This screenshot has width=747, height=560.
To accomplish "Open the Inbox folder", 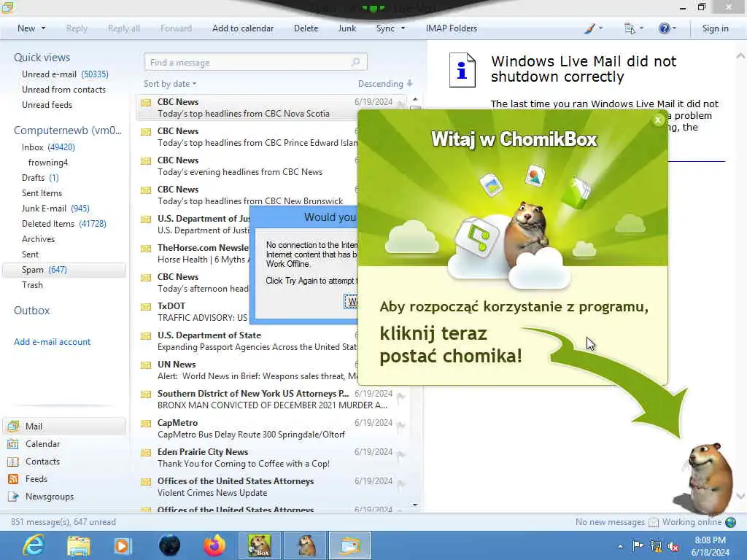I will (48, 147).
